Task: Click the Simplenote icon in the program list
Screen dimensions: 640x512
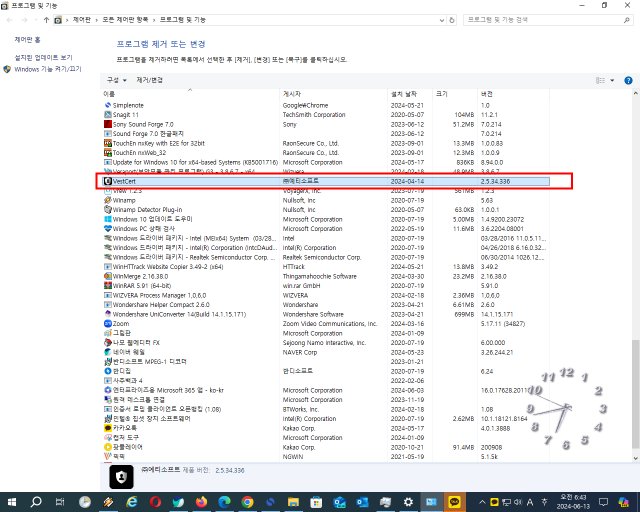Action: [108, 105]
